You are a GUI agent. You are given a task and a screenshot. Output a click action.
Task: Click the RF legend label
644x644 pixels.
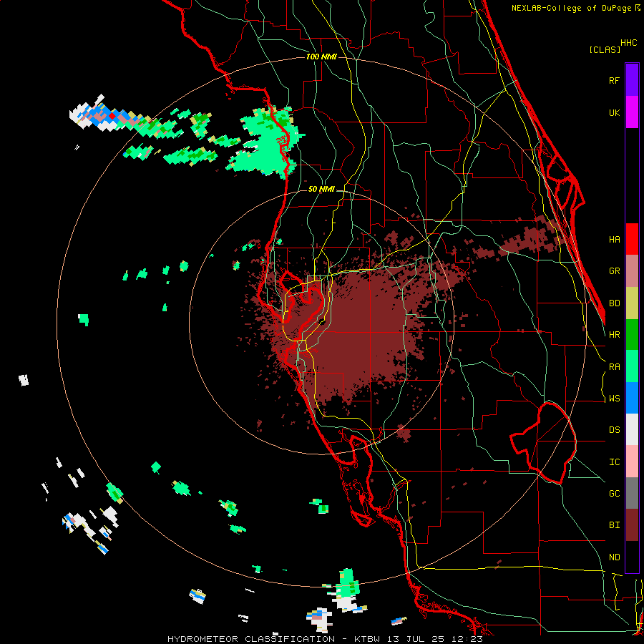(x=615, y=80)
